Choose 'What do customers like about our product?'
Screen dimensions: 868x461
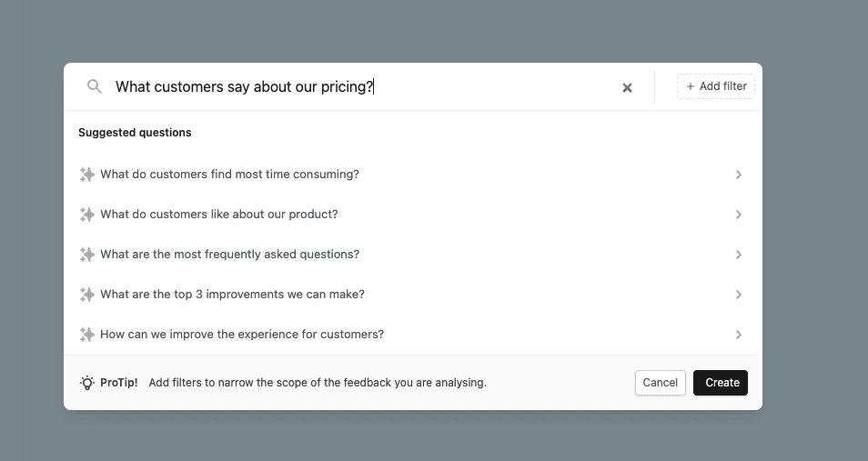point(218,215)
